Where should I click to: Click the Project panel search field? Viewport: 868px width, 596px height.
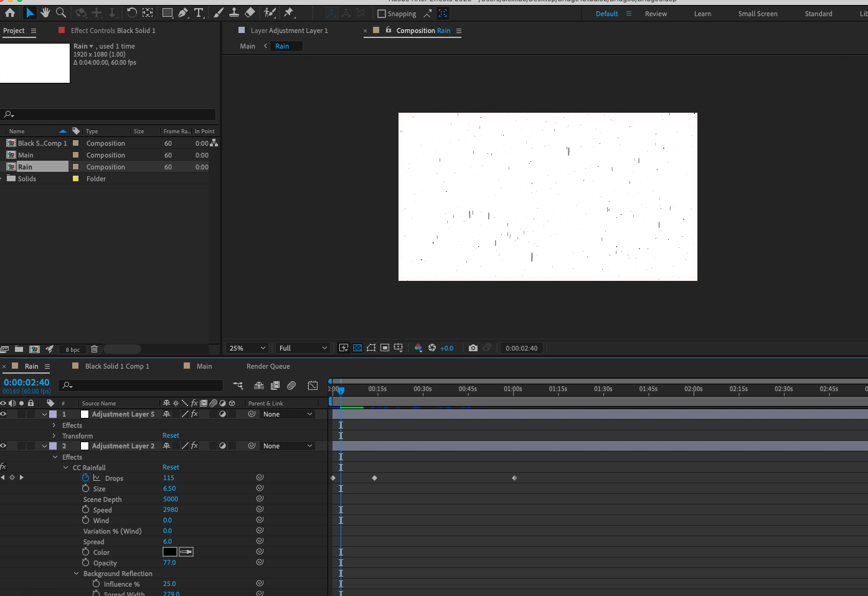109,115
